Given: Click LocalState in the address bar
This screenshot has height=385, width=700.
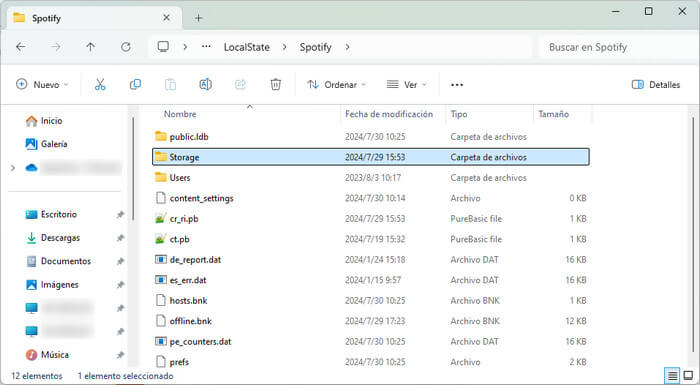Looking at the screenshot, I should pos(247,47).
